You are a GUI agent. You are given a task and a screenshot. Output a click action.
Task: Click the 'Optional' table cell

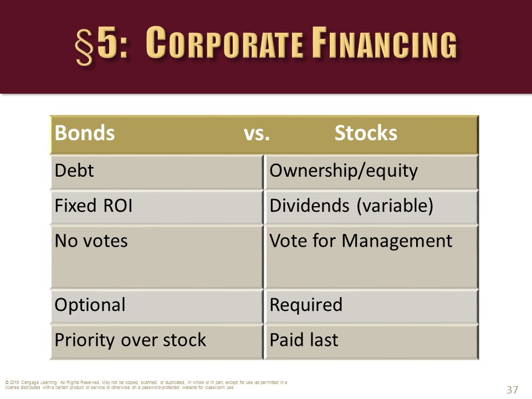coord(157,306)
